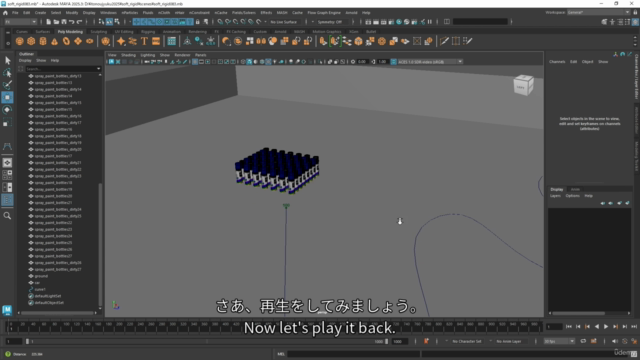
Task: Toggle the workspace lock icon
Action: (x=635, y=13)
